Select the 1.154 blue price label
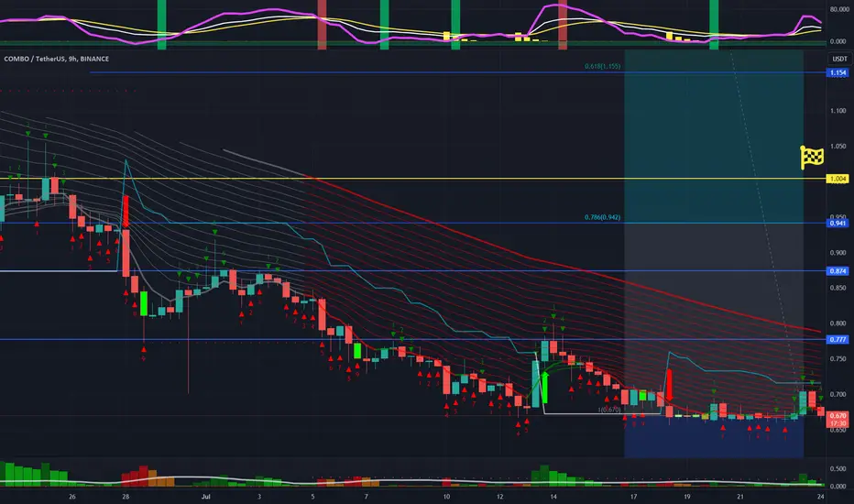 coord(838,72)
